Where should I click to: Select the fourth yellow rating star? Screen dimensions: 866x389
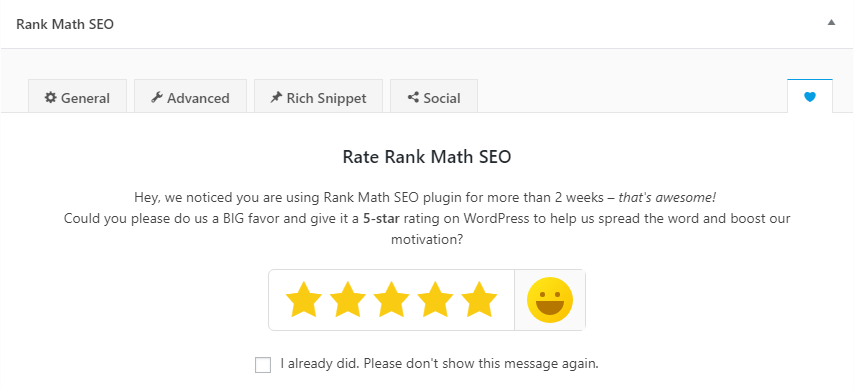[435, 299]
